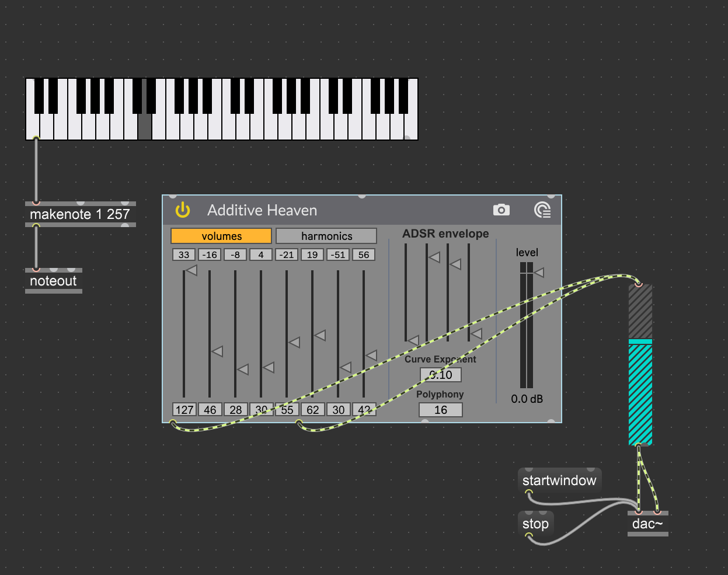Click the first volume slider's triangle handle
The height and width of the screenshot is (575, 728).
pos(191,270)
